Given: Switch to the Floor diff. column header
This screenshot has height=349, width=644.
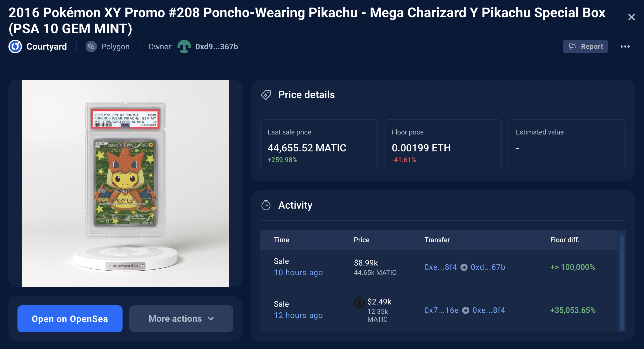Looking at the screenshot, I should [x=565, y=240].
